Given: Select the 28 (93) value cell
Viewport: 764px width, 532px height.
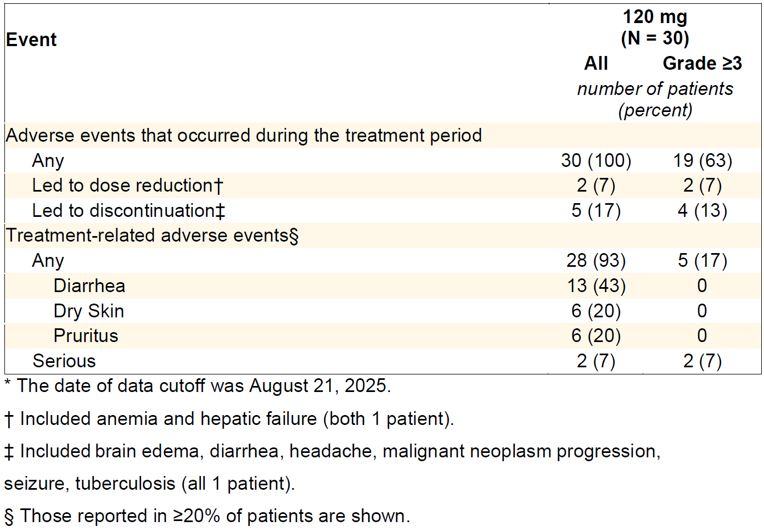Looking at the screenshot, I should click(596, 260).
